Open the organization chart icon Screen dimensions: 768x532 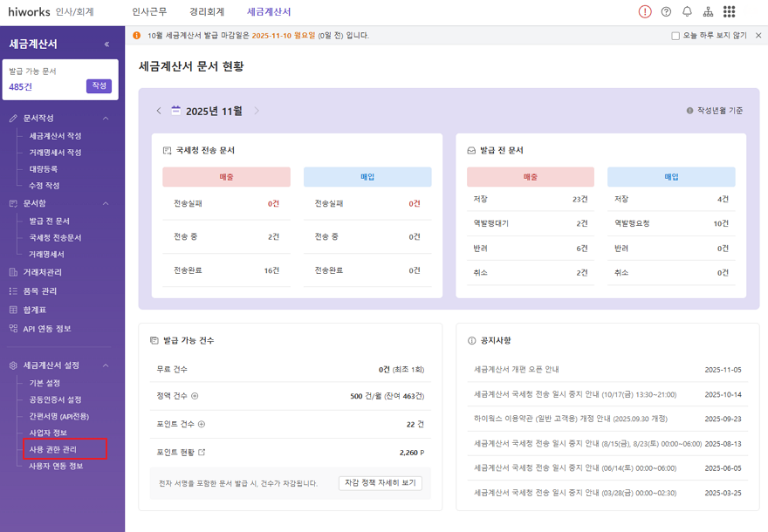point(708,12)
